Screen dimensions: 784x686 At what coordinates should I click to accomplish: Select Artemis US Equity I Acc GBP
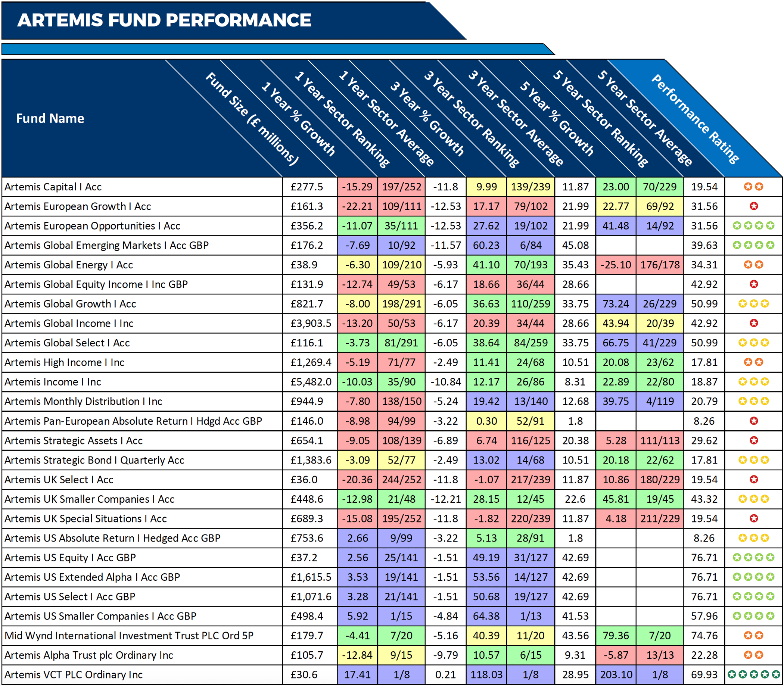(70, 558)
